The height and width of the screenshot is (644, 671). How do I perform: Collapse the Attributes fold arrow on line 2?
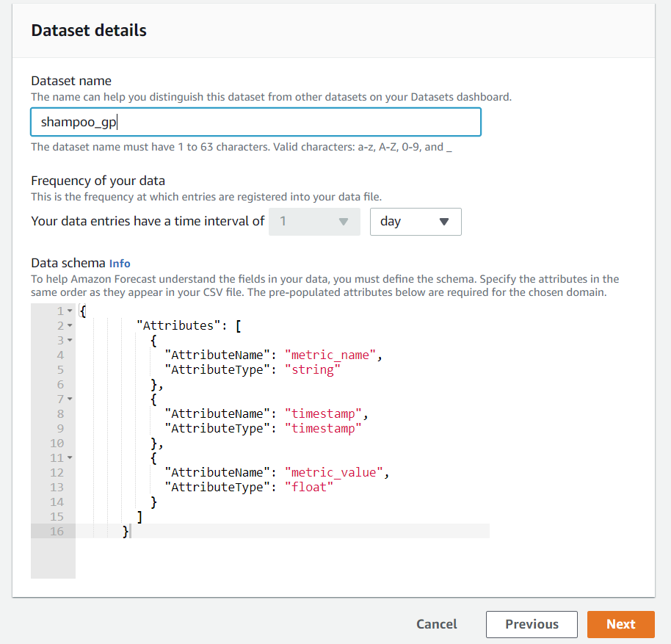[69, 326]
